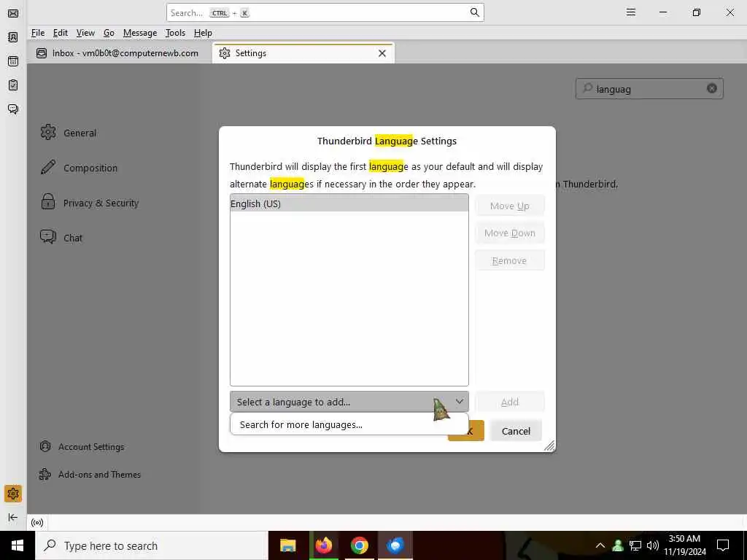The image size is (747, 560).
Task: Click the Remove language button
Action: point(510,260)
